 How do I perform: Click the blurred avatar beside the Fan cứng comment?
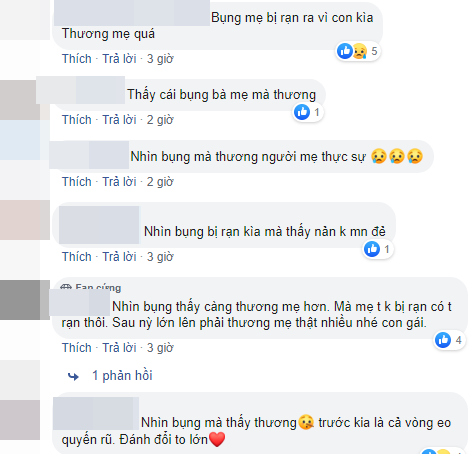pos(25,300)
